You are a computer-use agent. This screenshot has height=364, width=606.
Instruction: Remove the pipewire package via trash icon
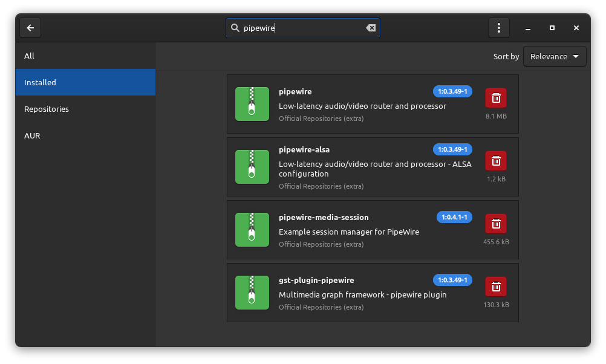(496, 98)
